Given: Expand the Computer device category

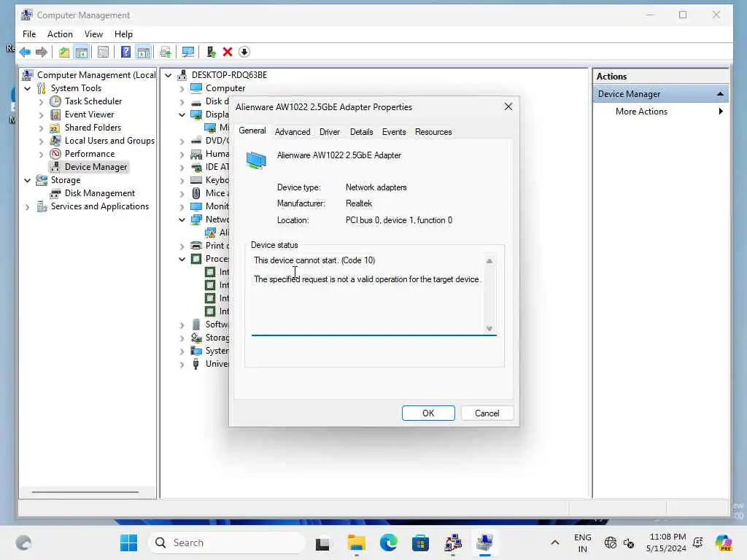Looking at the screenshot, I should click(182, 88).
